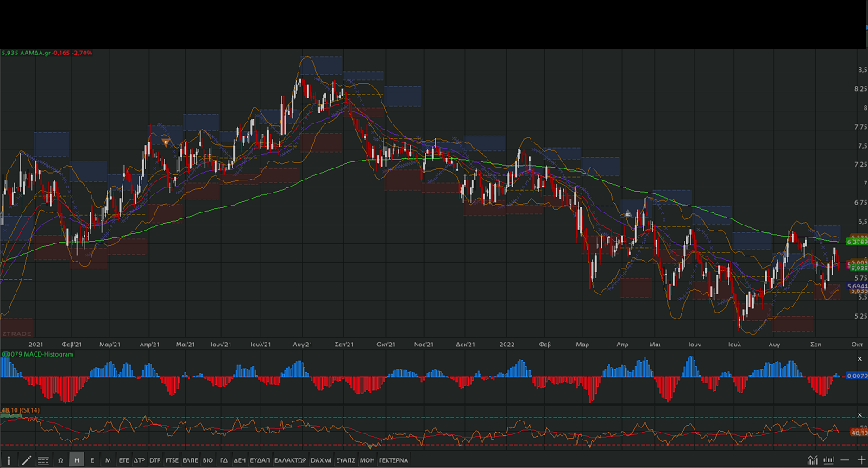Image resolution: width=868 pixels, height=468 pixels.
Task: Switch to the FTSE symbol tab
Action: pyautogui.click(x=172, y=459)
